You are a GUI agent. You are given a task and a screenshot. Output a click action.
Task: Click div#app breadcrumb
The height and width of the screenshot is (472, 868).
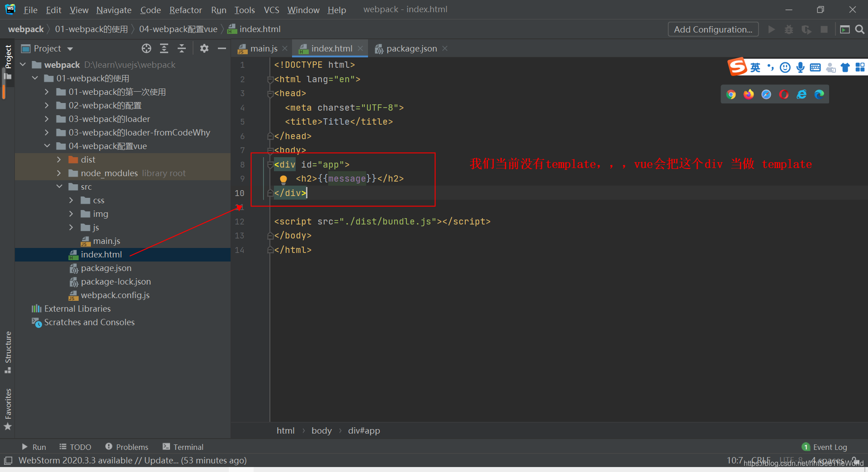(x=364, y=430)
